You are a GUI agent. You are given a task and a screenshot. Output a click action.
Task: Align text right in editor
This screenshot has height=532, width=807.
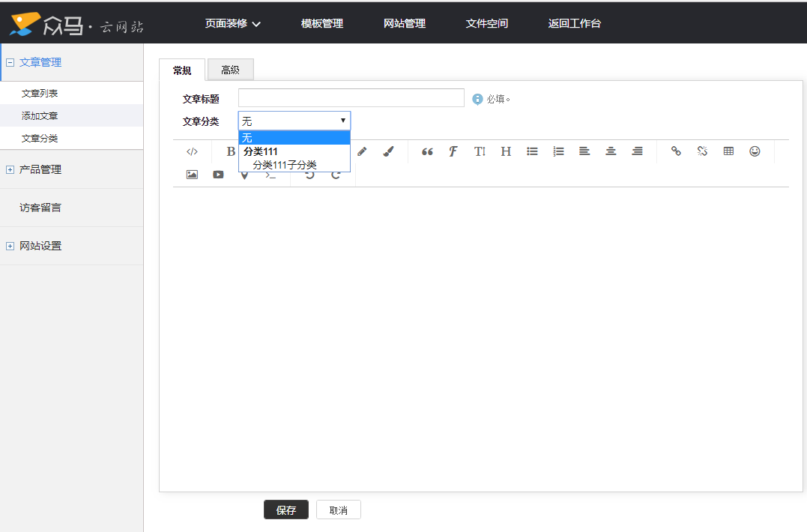(x=637, y=151)
